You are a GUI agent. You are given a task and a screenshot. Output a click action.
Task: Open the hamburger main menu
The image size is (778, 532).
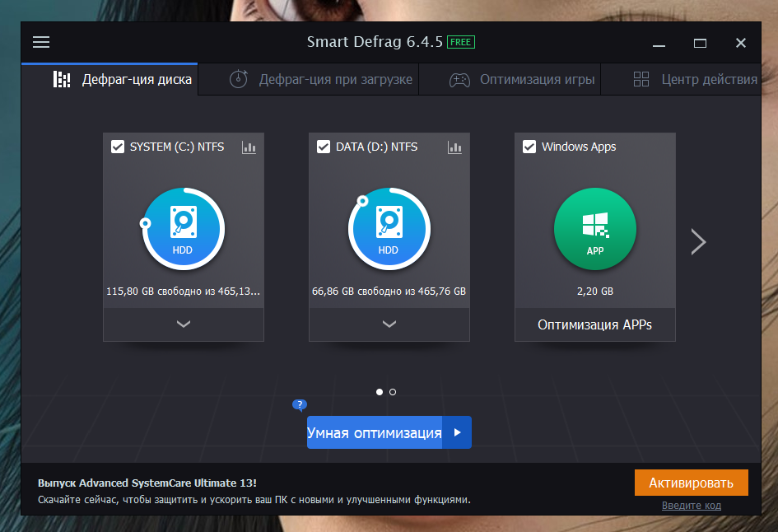point(41,42)
